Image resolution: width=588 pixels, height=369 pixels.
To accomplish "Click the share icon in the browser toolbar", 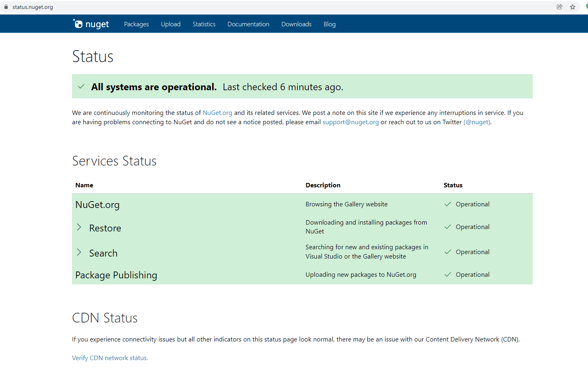I will (559, 6).
